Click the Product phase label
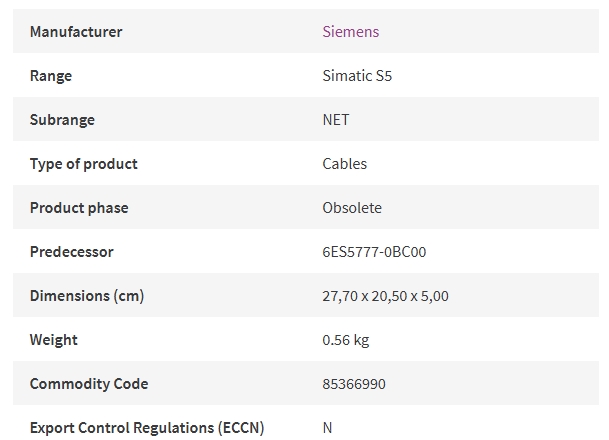This screenshot has width=609, height=440. [79, 208]
